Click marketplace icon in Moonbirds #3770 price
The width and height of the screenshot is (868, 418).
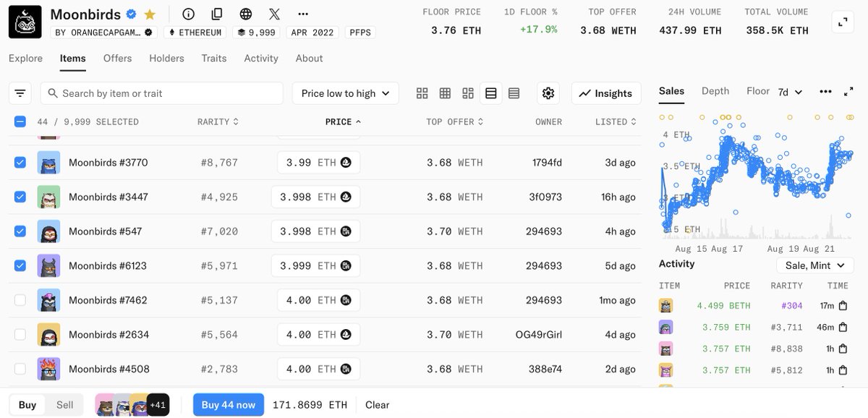click(x=346, y=163)
